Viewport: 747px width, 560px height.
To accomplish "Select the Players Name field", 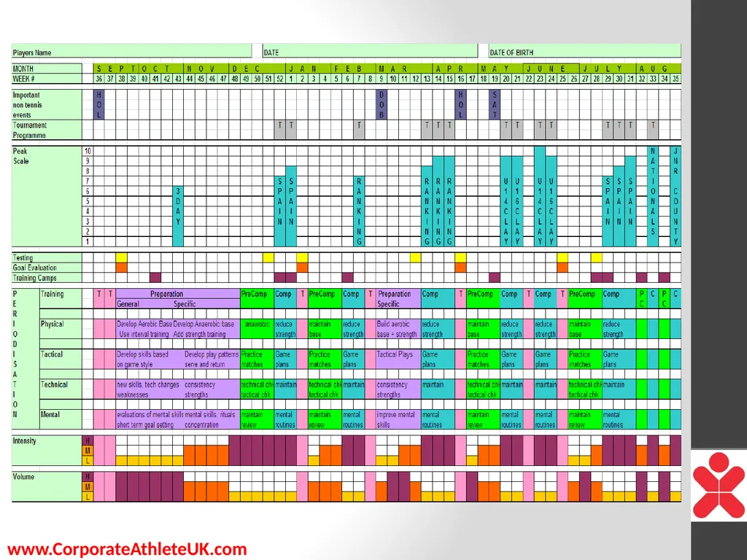I will (x=131, y=52).
